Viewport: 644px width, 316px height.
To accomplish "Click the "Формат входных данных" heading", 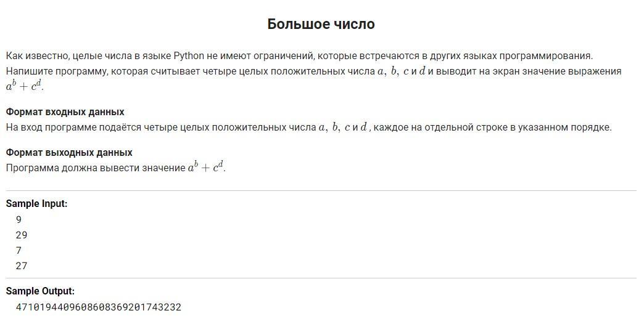I will point(65,112).
